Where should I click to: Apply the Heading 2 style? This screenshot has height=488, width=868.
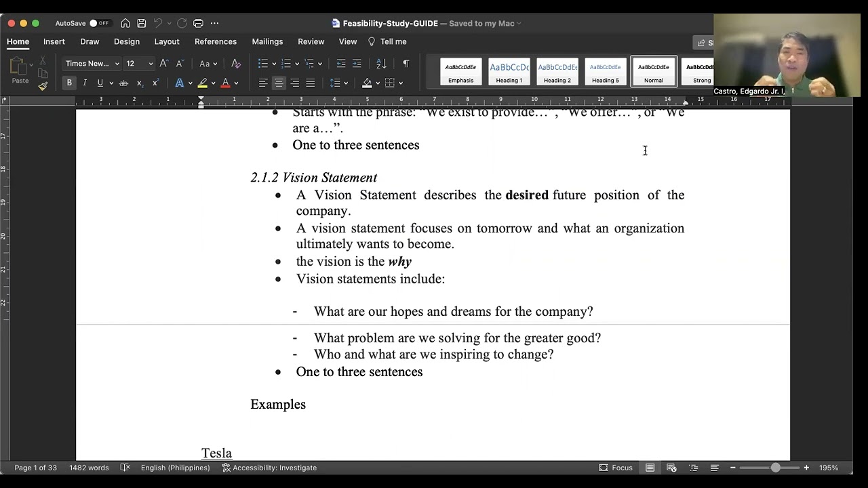(557, 72)
